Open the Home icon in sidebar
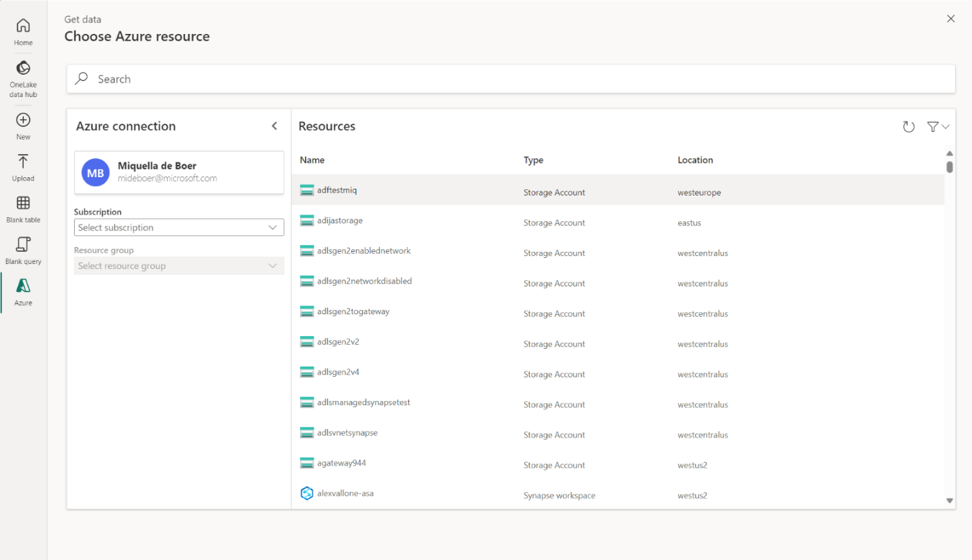972x560 pixels. click(23, 32)
